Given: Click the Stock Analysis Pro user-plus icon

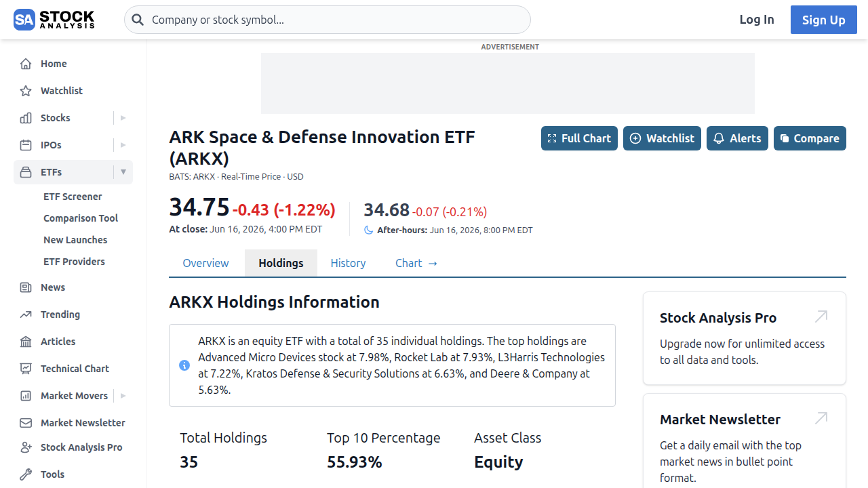Looking at the screenshot, I should tap(26, 447).
